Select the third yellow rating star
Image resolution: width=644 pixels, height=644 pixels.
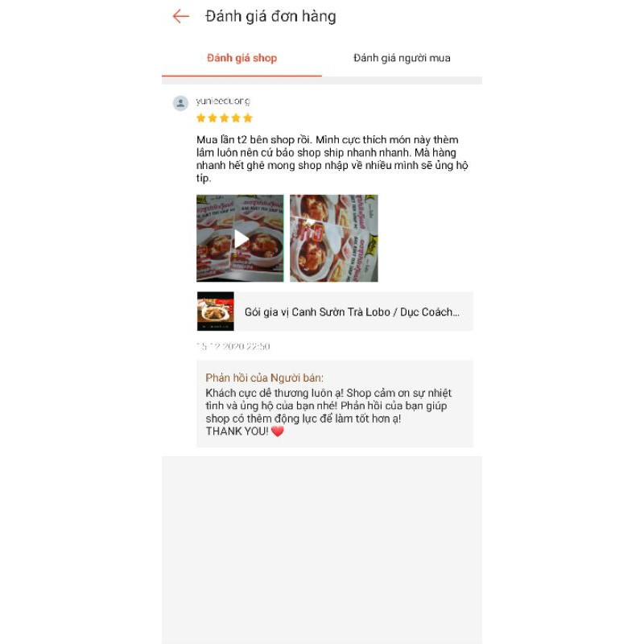pyautogui.click(x=225, y=118)
